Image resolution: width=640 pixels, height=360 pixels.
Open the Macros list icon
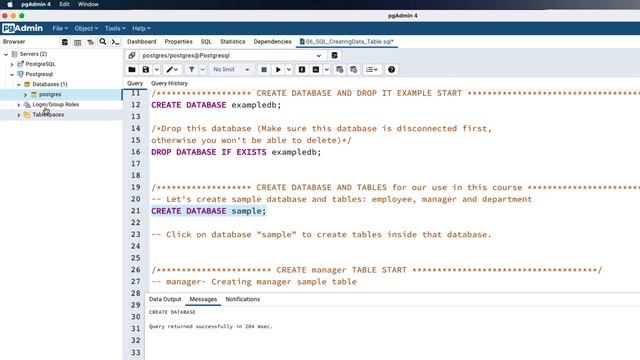click(x=372, y=70)
